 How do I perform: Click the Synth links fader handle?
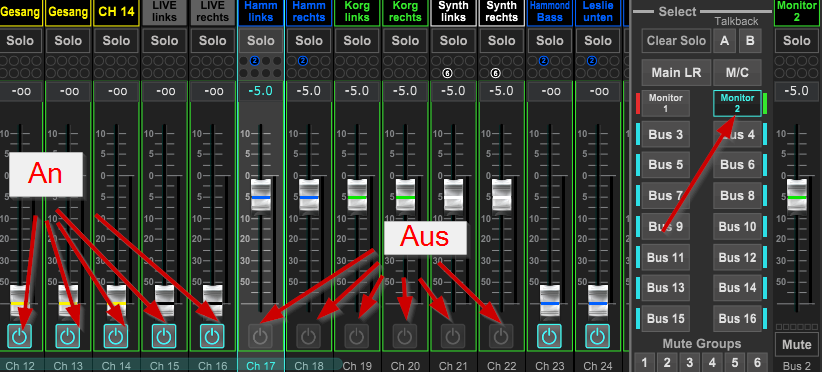click(453, 195)
